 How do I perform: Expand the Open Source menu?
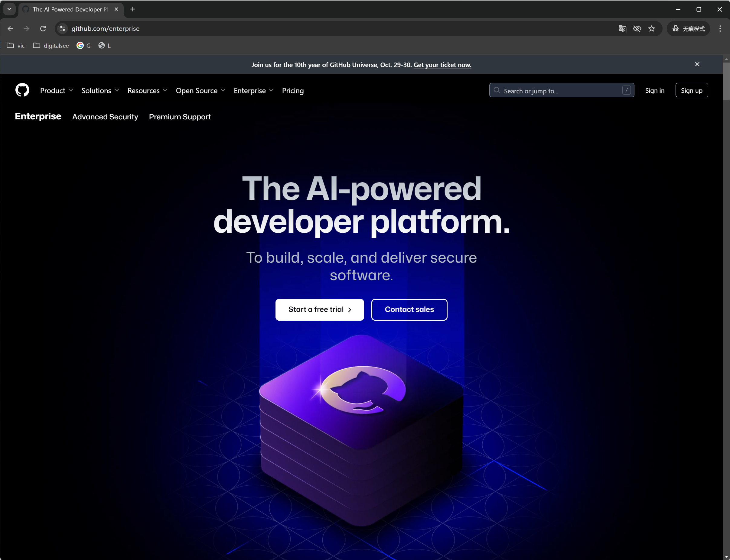pyautogui.click(x=201, y=91)
